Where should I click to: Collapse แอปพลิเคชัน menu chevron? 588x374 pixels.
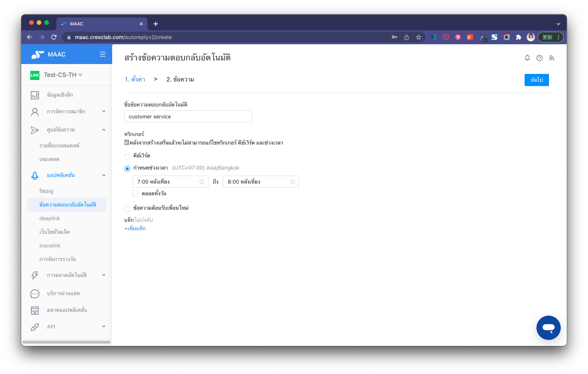104,175
